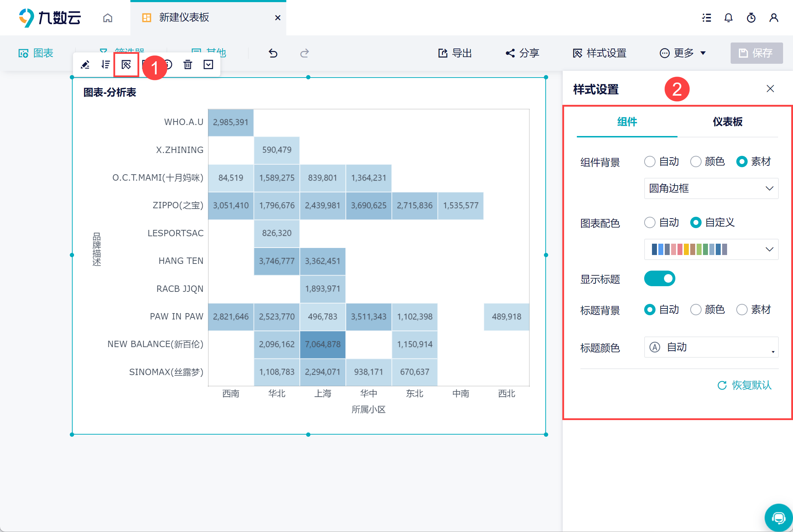Screen dimensions: 793x532
Task: Expand the 圆角边框 dropdown
Action: point(711,188)
